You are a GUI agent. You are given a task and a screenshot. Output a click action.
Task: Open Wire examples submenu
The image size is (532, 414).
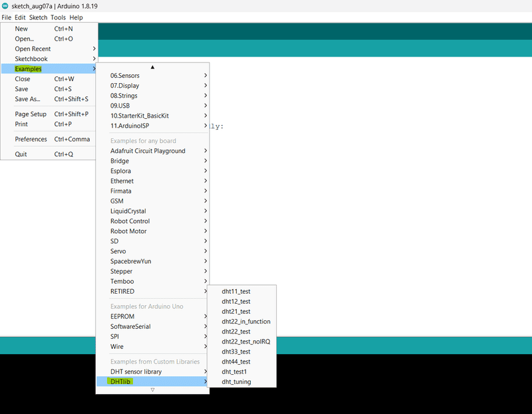pos(152,346)
